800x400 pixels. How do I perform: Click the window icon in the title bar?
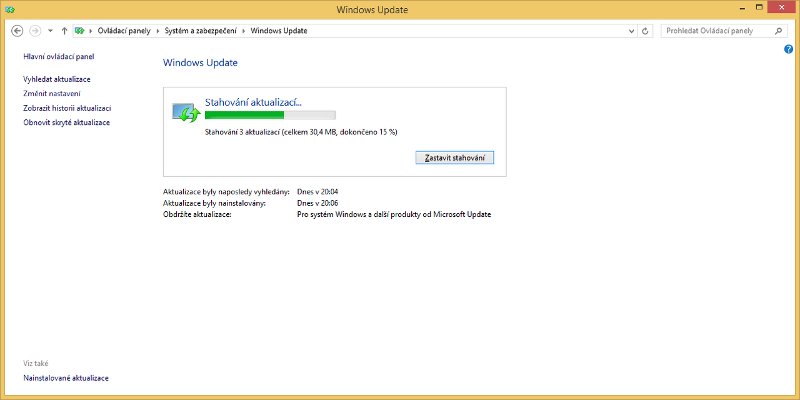click(10, 10)
